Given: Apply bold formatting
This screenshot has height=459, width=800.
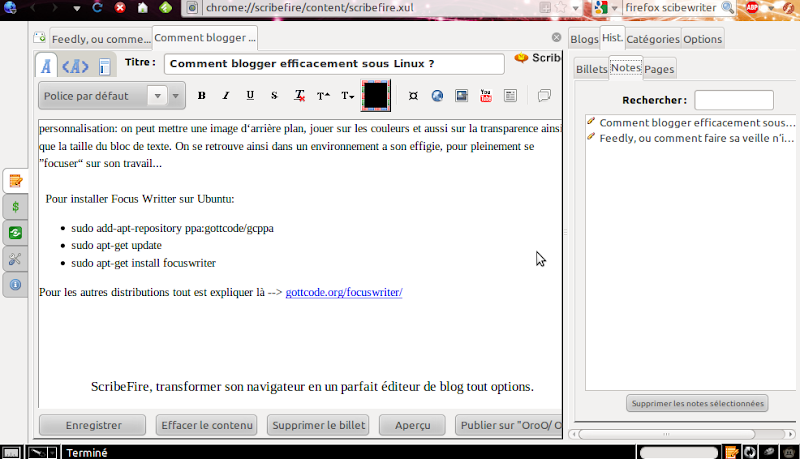Looking at the screenshot, I should (202, 95).
